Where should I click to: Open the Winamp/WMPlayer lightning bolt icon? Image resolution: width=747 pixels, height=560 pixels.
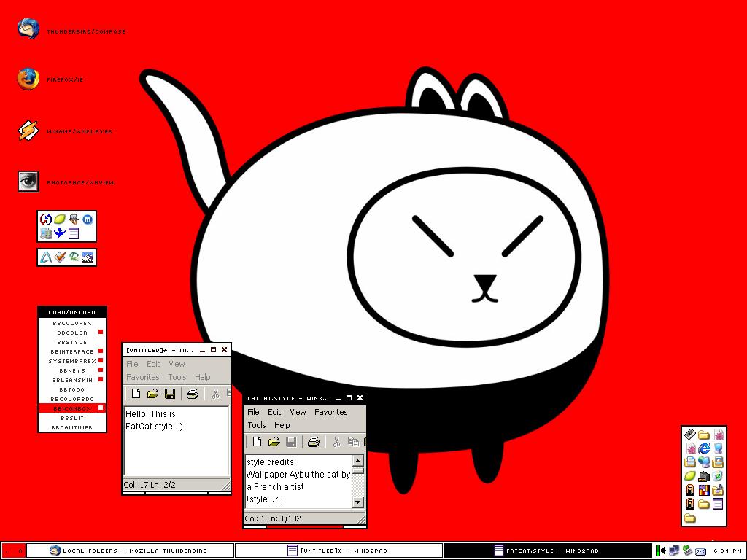(x=28, y=131)
